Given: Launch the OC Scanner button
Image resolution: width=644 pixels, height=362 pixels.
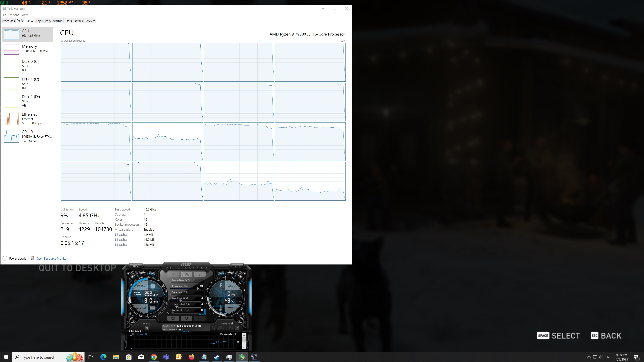Looking at the screenshot, I should click(x=136, y=266).
